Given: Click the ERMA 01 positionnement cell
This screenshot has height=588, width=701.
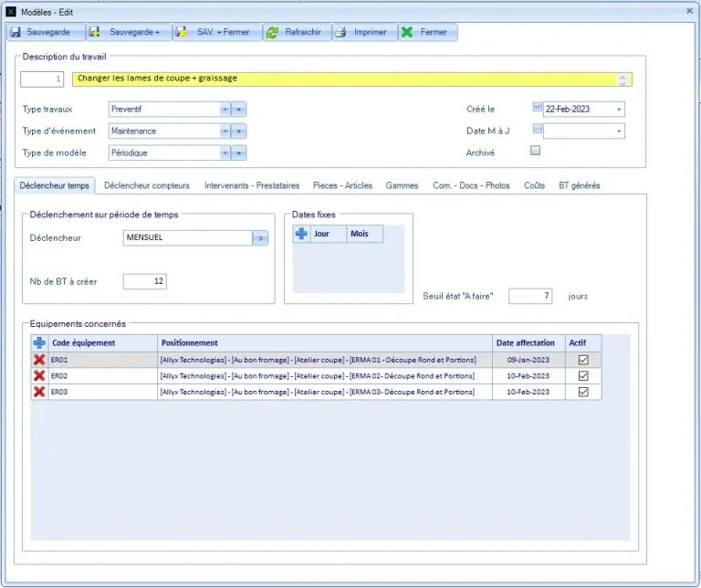Looking at the screenshot, I should [x=325, y=360].
